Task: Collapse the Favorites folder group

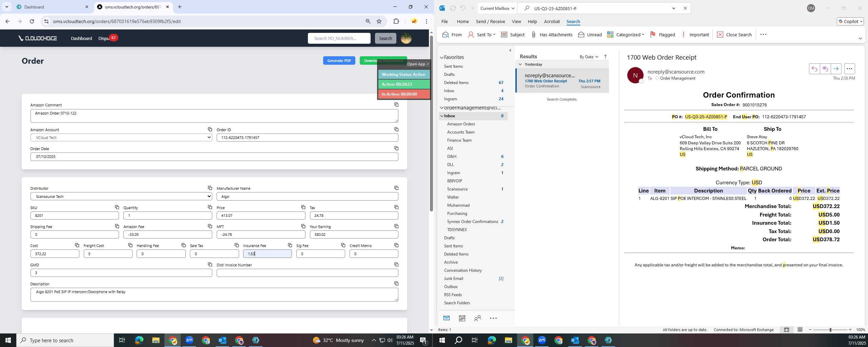Action: tap(442, 57)
